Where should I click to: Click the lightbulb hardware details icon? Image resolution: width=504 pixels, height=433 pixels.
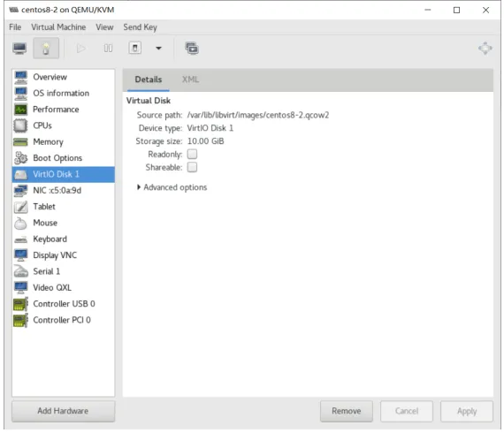click(46, 49)
